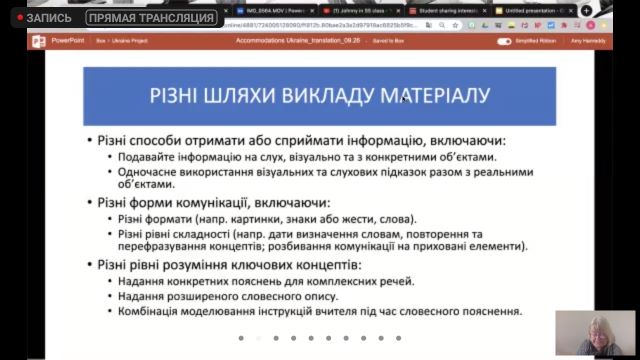Bookmark page with the star icon

(455, 25)
